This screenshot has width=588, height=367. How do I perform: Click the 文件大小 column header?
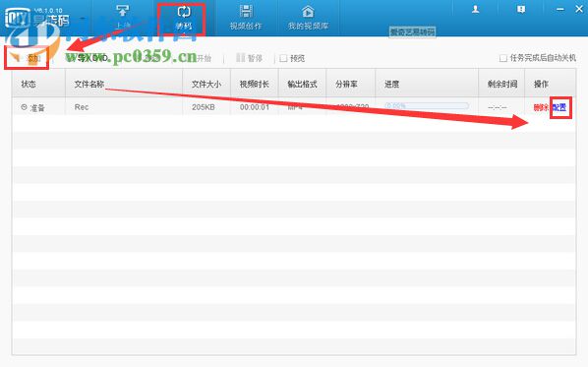(206, 84)
